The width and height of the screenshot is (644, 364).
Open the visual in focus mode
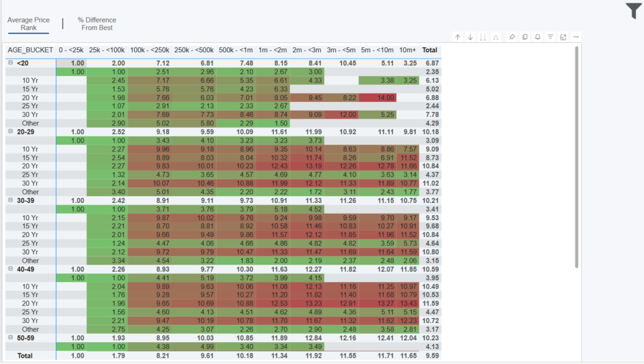click(x=563, y=37)
